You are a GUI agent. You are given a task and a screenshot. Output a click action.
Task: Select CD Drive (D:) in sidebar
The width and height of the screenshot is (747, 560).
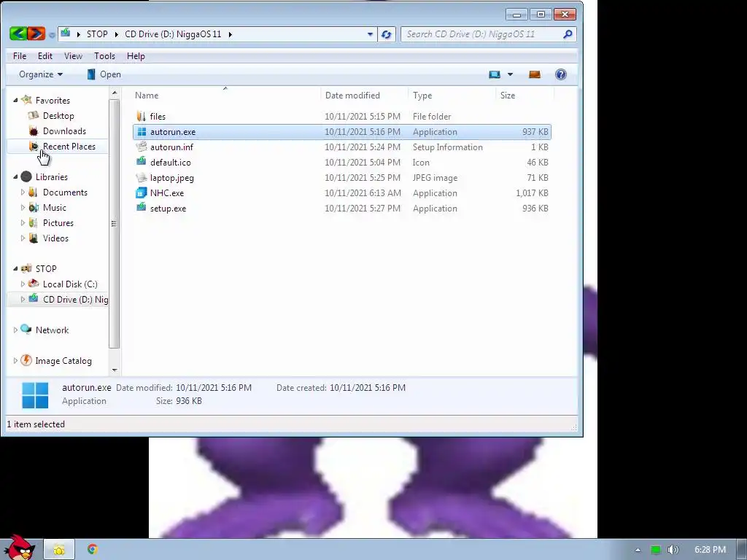(x=75, y=300)
